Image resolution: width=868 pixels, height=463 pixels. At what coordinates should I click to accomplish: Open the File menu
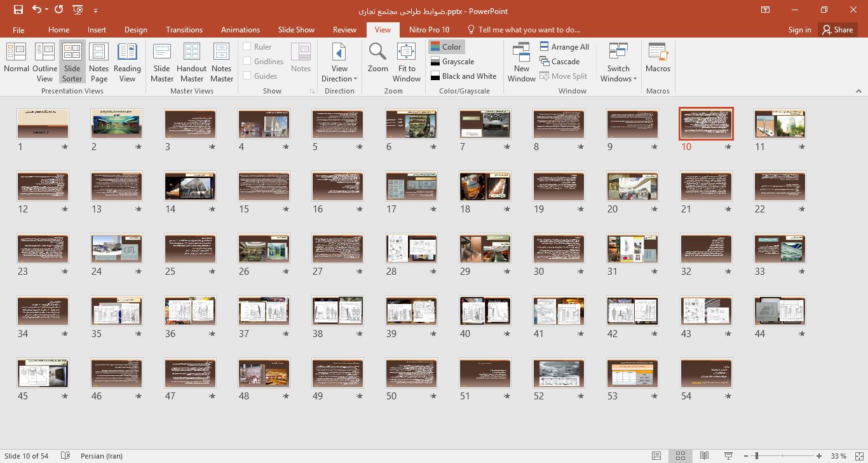(x=18, y=30)
